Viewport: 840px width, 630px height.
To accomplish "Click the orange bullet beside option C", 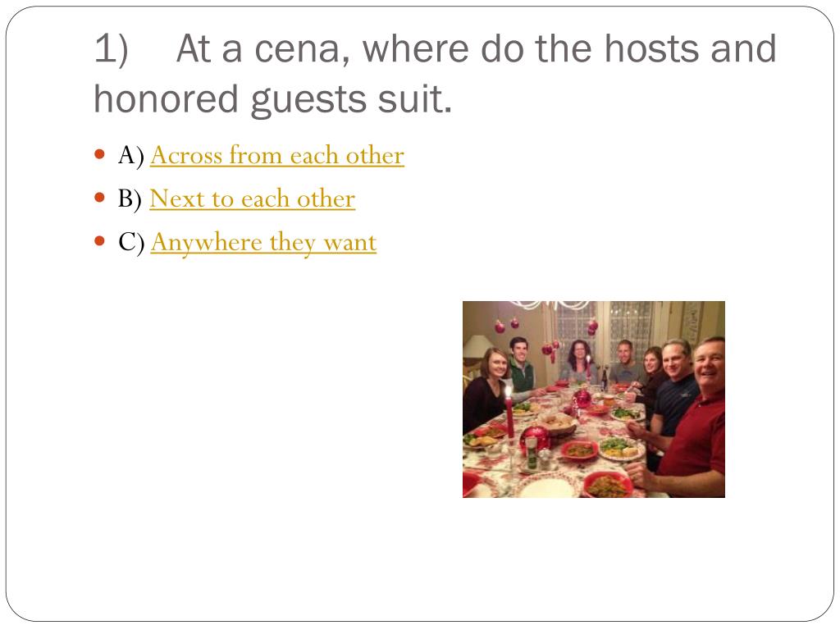I will pyautogui.click(x=99, y=241).
